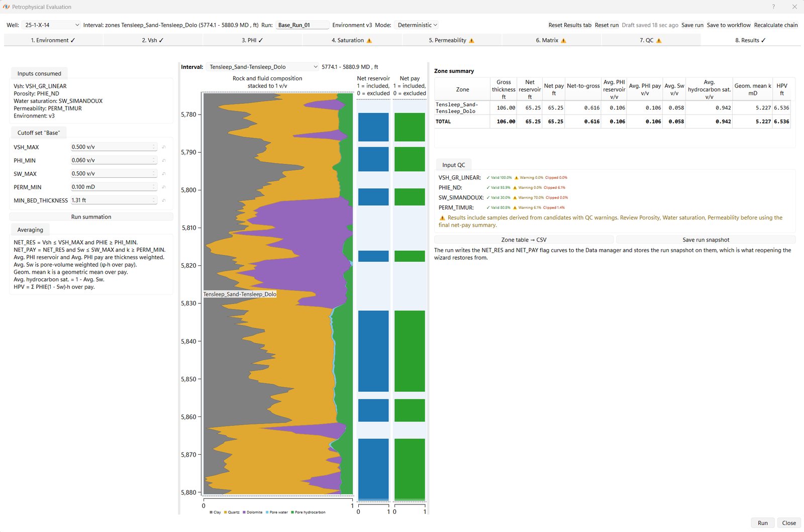This screenshot has width=804, height=532.
Task: Click the Geom. mean k column header
Action: coord(752,89)
